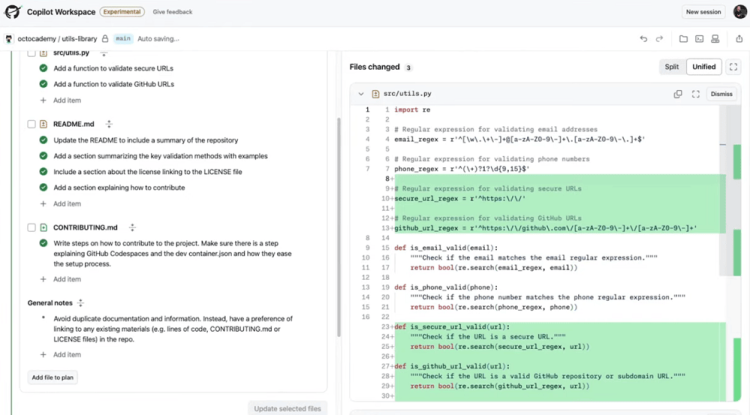Click the src/utils.py file name in diff header
750x415 pixels.
(x=408, y=94)
